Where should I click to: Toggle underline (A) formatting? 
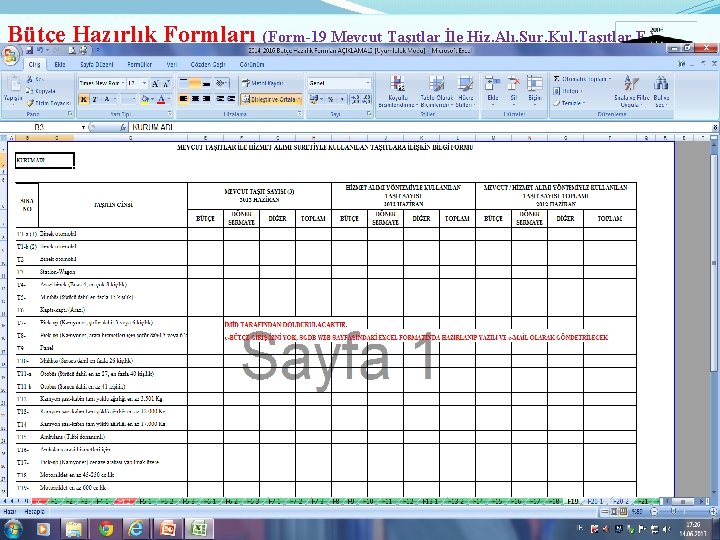(x=107, y=99)
